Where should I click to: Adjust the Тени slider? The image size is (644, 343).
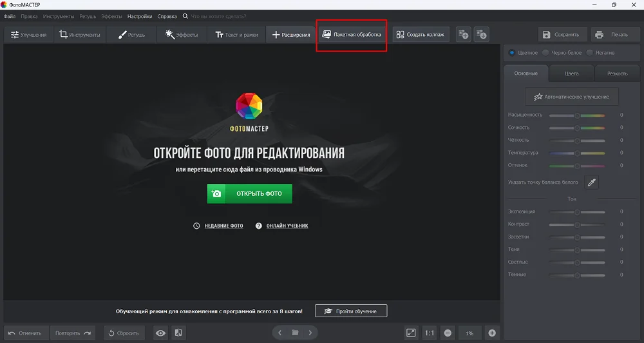click(577, 250)
